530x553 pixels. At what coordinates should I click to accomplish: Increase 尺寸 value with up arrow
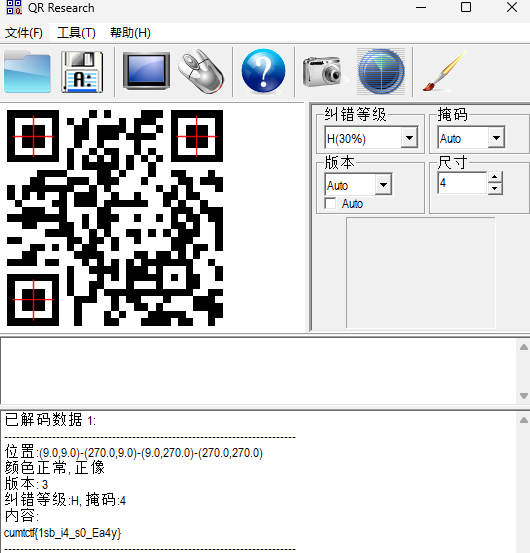tap(495, 177)
